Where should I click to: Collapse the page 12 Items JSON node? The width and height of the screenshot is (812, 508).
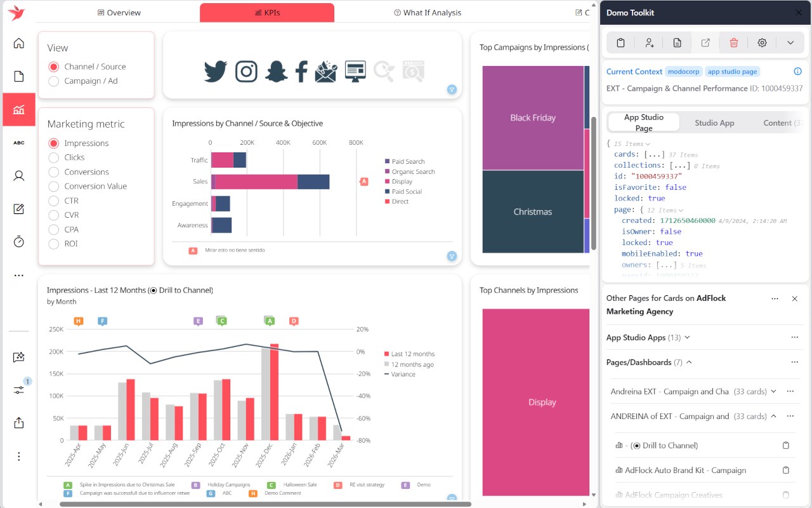click(681, 210)
